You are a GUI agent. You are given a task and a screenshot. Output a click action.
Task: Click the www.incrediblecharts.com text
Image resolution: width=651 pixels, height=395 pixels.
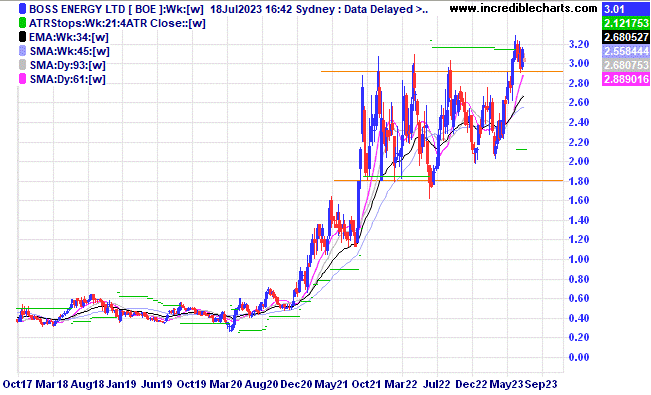point(524,8)
